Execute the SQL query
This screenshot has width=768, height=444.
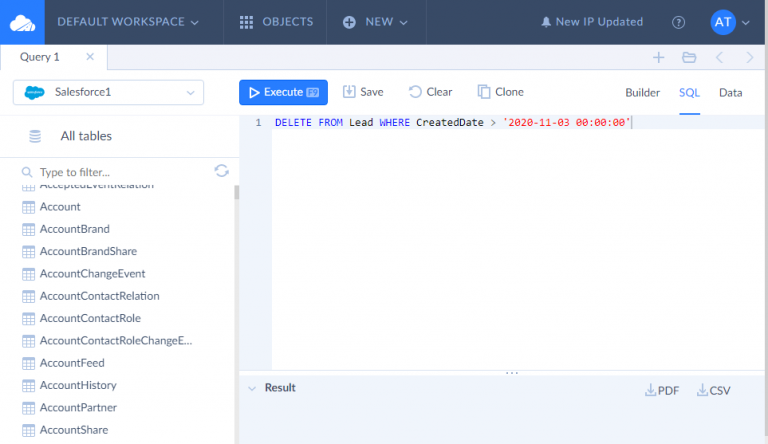coord(284,92)
